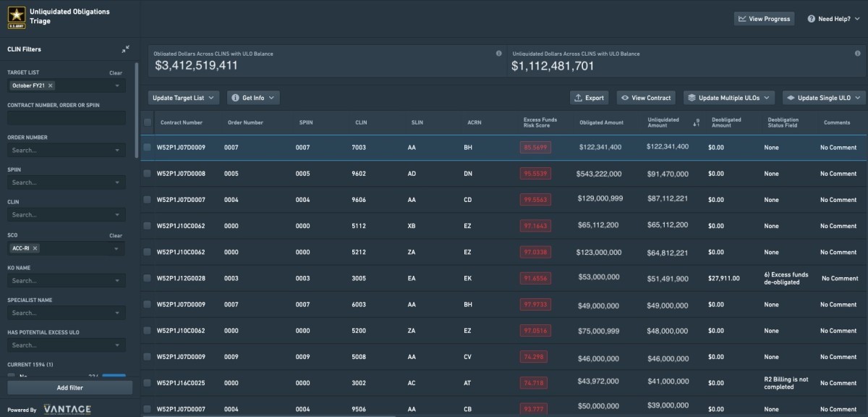Open the Update Target List dropdown
Viewport: 868px width, 417px height.
click(x=184, y=98)
